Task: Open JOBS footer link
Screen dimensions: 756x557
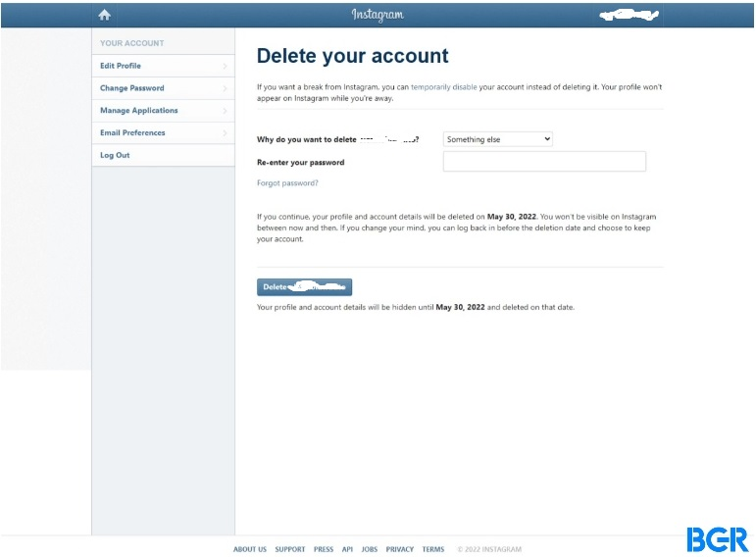Action: tap(370, 549)
